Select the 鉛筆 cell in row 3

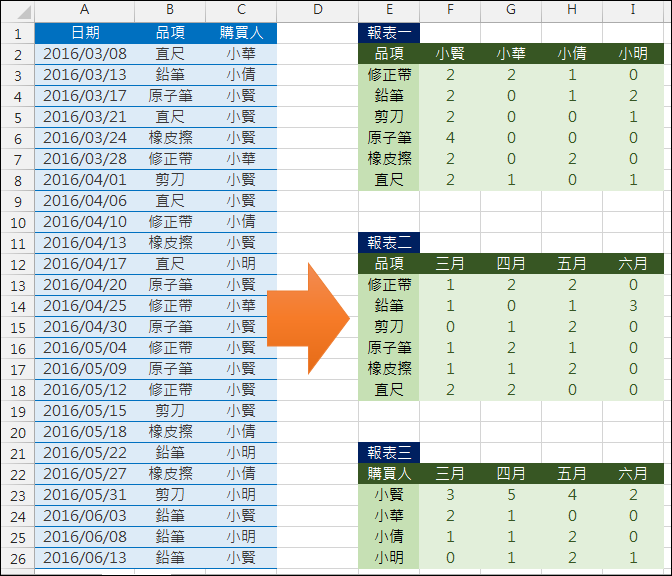point(170,75)
